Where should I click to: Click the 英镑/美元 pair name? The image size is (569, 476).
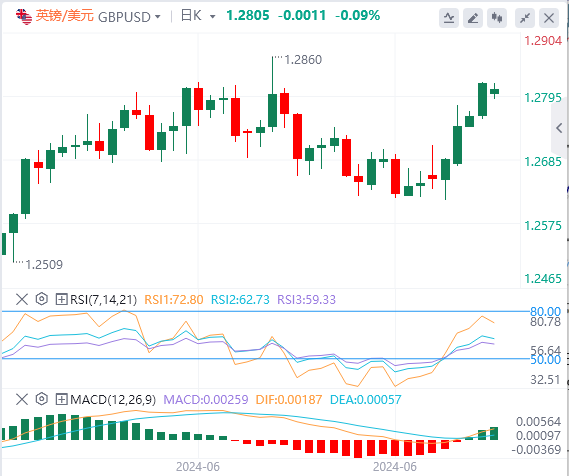[x=65, y=16]
